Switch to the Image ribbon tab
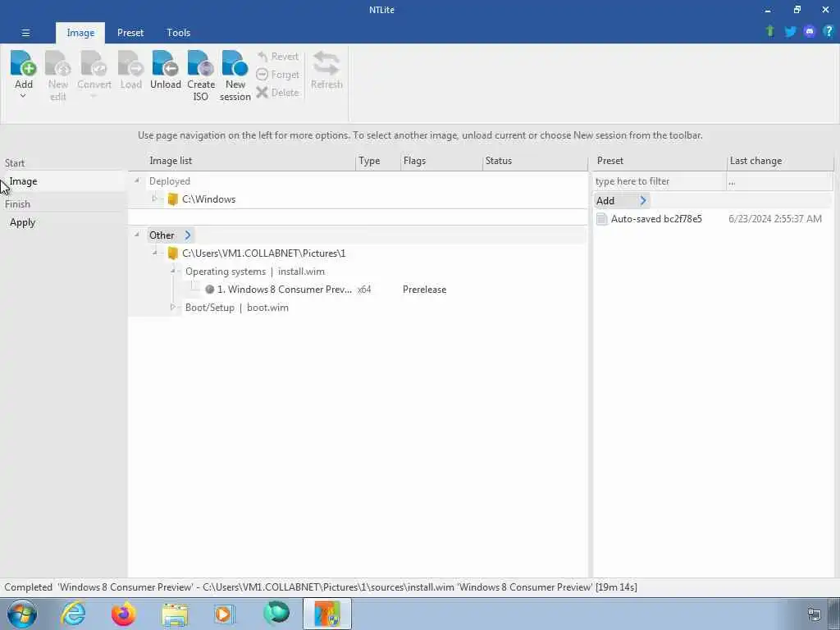Image resolution: width=840 pixels, height=630 pixels. [80, 33]
